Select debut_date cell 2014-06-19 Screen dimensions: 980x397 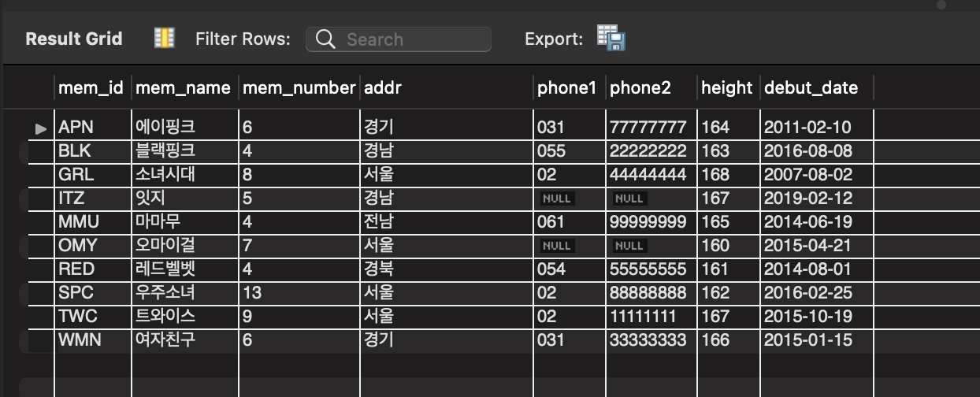(x=816, y=222)
